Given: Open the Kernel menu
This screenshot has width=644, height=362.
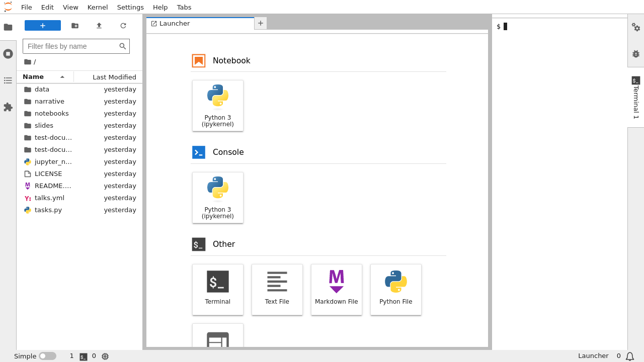Looking at the screenshot, I should click(x=98, y=7).
